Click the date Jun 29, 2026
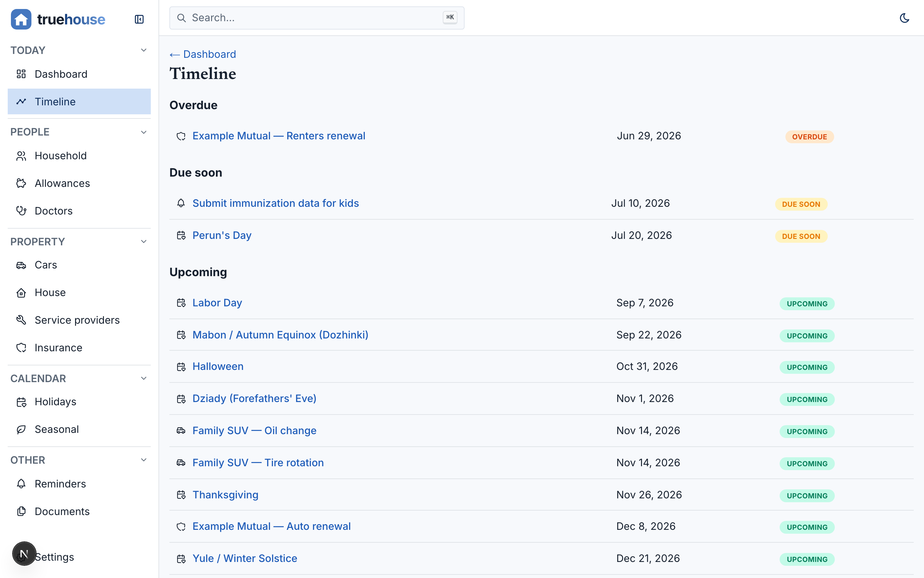Screen dimensions: 924x578 (649, 136)
